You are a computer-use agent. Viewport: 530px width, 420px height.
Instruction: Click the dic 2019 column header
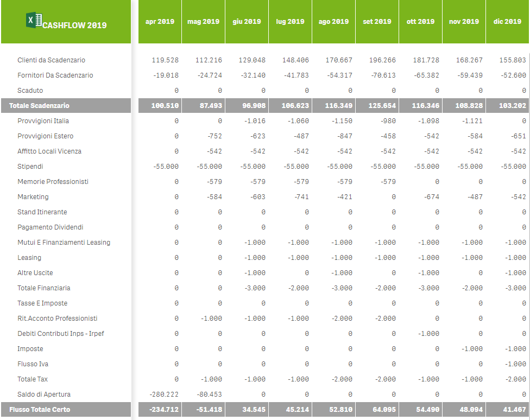pos(507,22)
